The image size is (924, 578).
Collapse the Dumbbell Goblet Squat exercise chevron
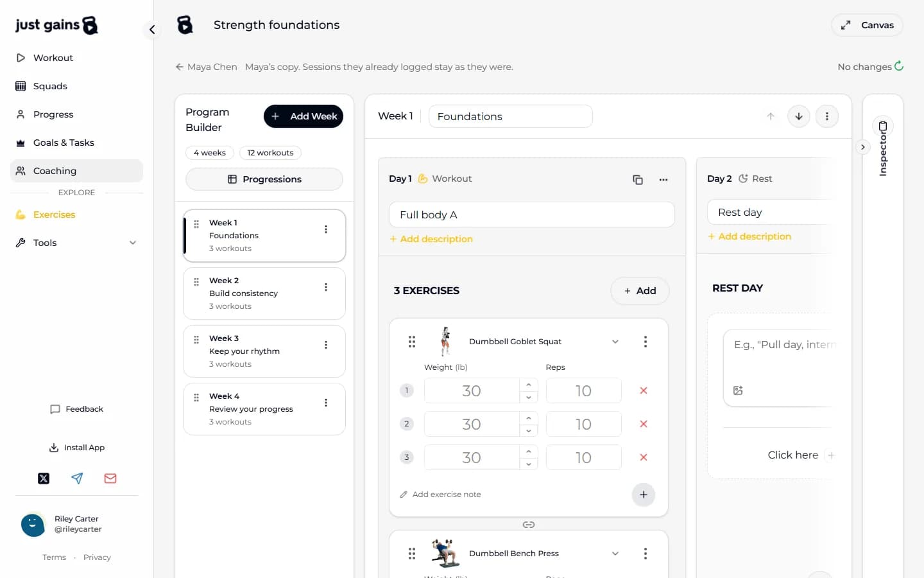point(615,342)
